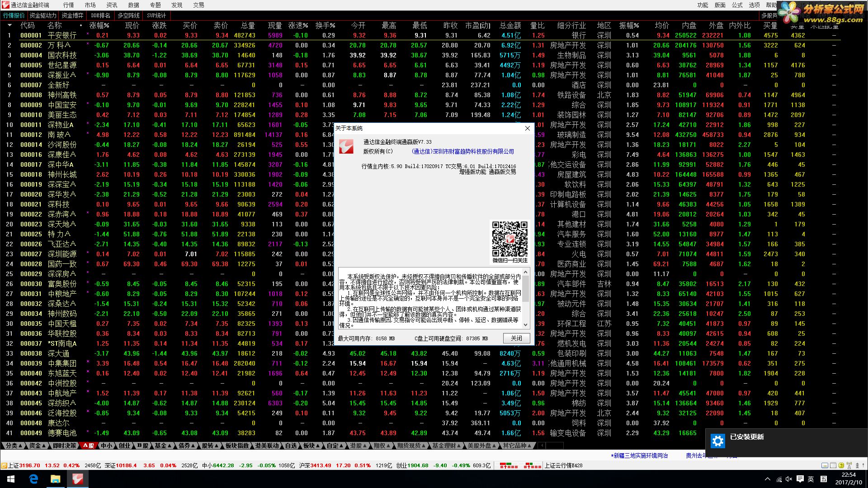This screenshot has width=868, height=488.
Task: Select the 即时决策 bottom tab
Action: pos(65,446)
